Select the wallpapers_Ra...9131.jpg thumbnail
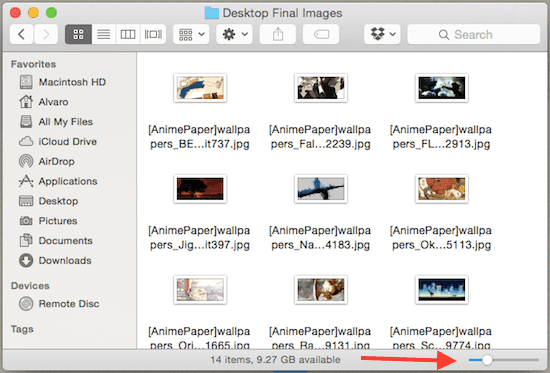Image resolution: width=550 pixels, height=373 pixels. point(321,290)
